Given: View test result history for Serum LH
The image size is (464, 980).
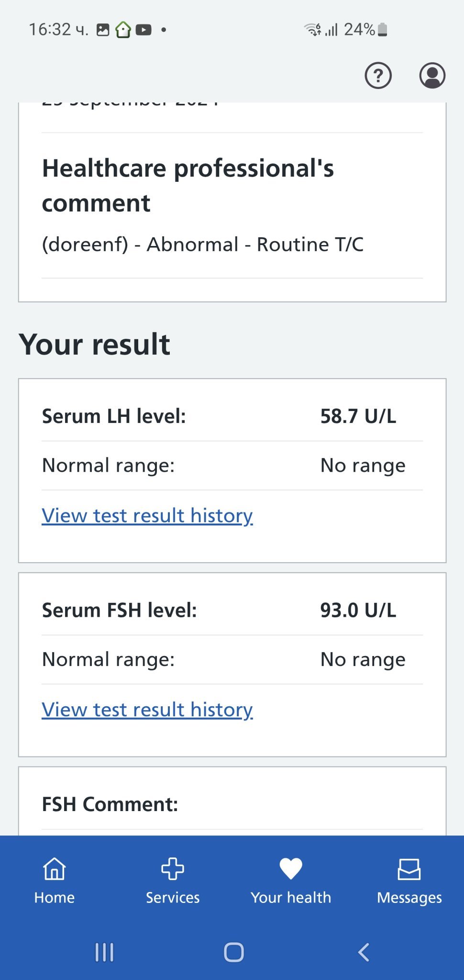Looking at the screenshot, I should 147,515.
